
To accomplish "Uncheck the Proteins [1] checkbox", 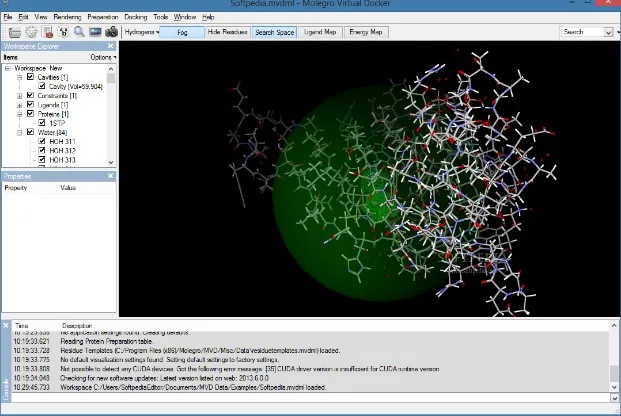I will pos(30,114).
